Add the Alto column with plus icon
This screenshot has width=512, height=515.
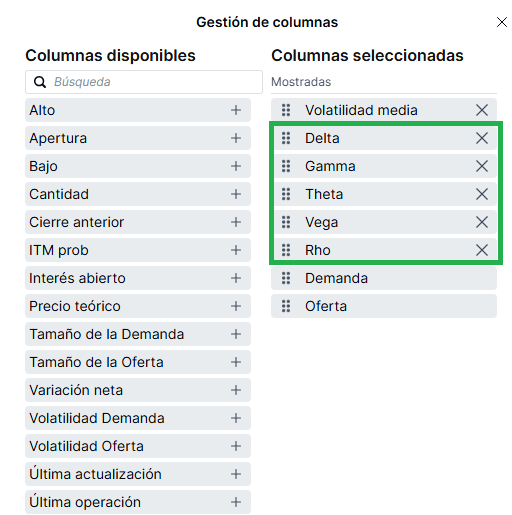point(236,110)
